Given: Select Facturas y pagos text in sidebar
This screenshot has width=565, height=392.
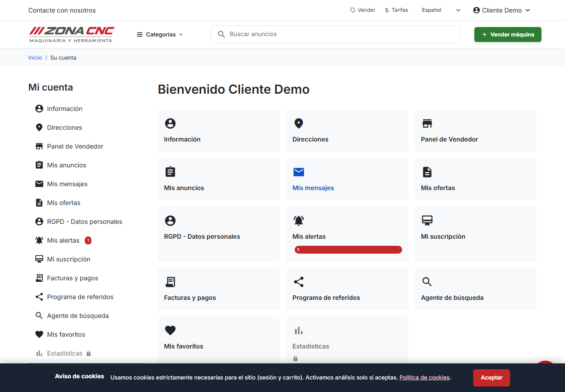Looking at the screenshot, I should 73,278.
